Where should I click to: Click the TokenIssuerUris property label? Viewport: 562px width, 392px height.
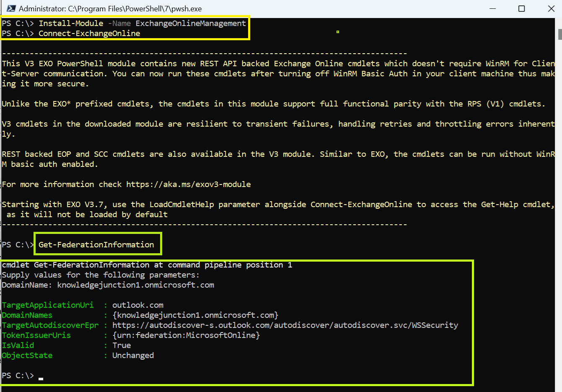click(x=36, y=335)
